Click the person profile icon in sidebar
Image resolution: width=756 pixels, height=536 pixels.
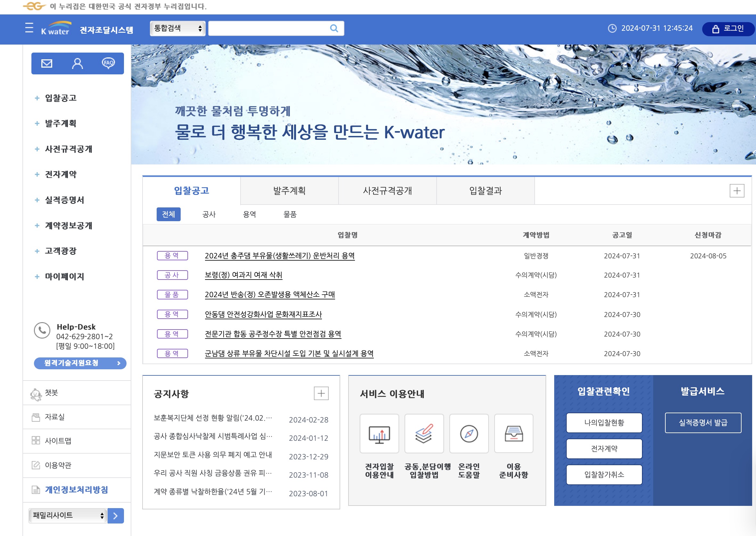[x=77, y=63]
